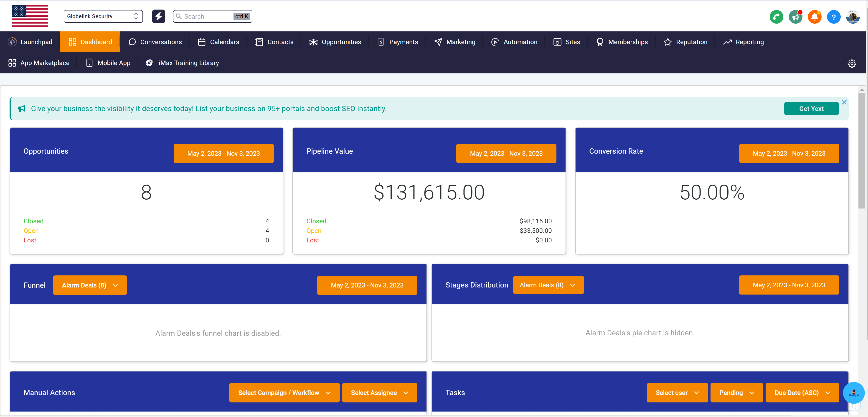
Task: Dismiss the Yext promotion banner
Action: pyautogui.click(x=844, y=102)
